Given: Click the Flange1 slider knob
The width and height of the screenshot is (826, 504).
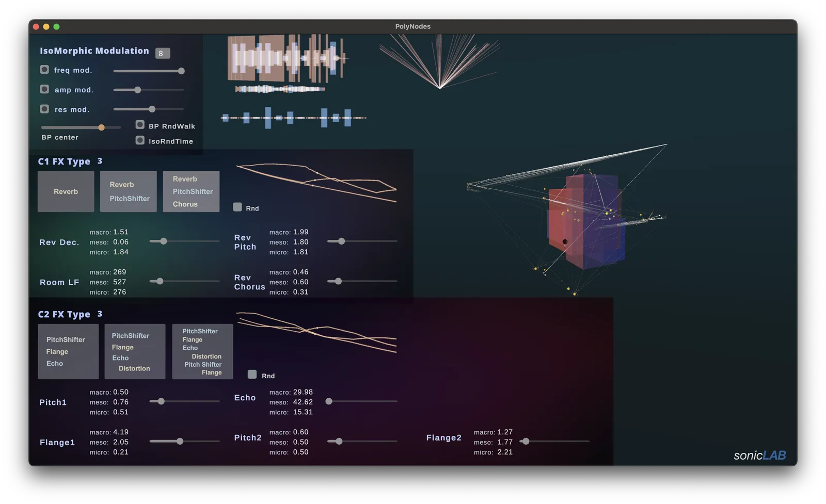Looking at the screenshot, I should [x=180, y=441].
